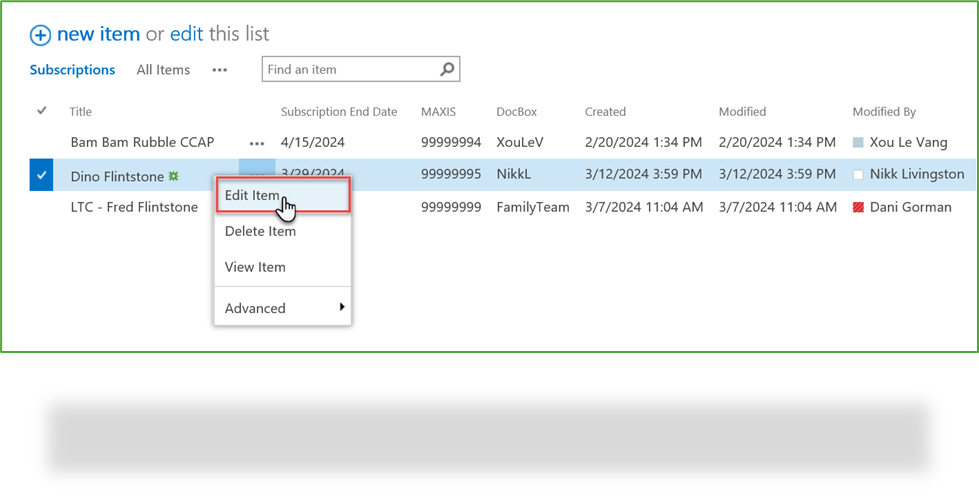Open ellipsis menu for Bam Bam Rubble CCAP
Image resolution: width=979 pixels, height=497 pixels.
[x=257, y=143]
